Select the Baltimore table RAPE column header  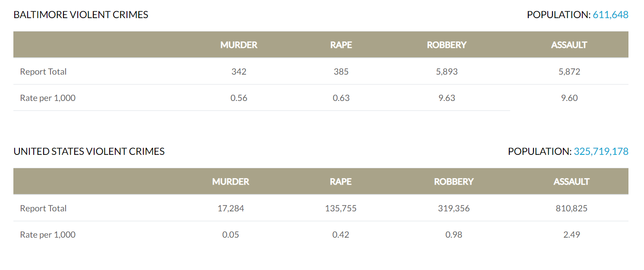coord(341,45)
